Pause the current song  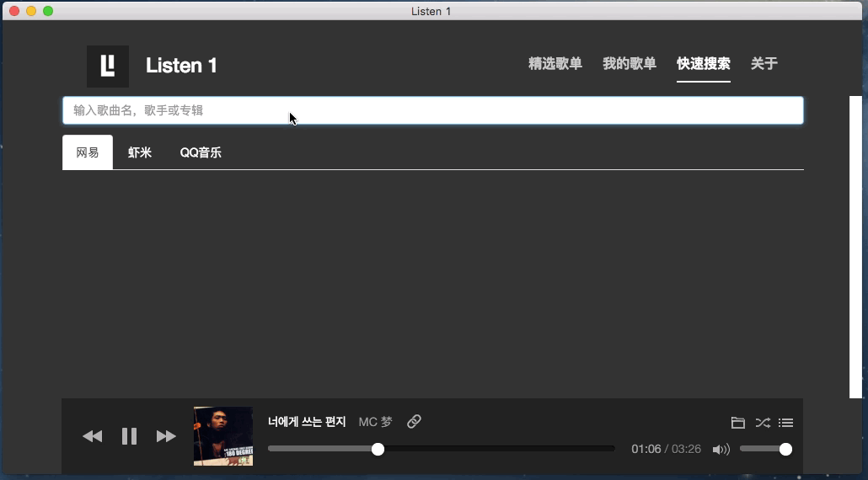point(129,436)
